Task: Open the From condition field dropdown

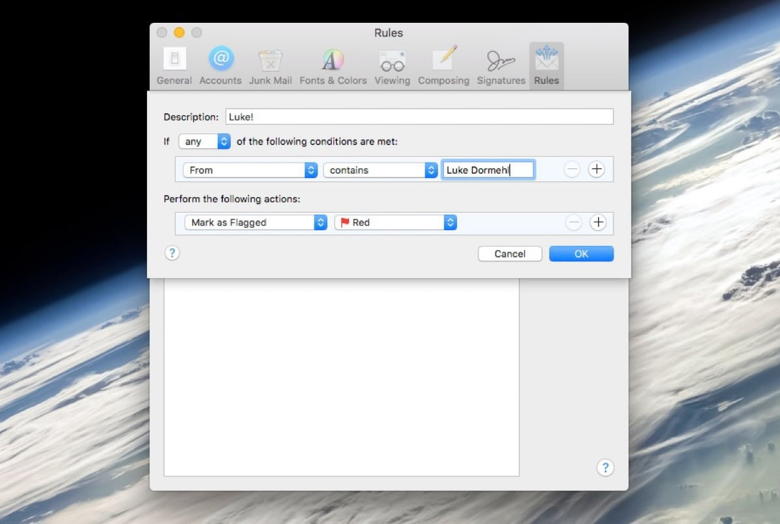Action: point(250,170)
